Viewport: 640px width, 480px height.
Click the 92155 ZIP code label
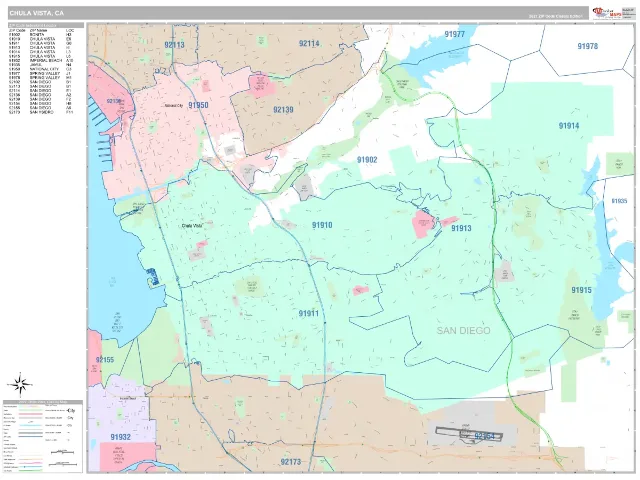[x=105, y=360]
